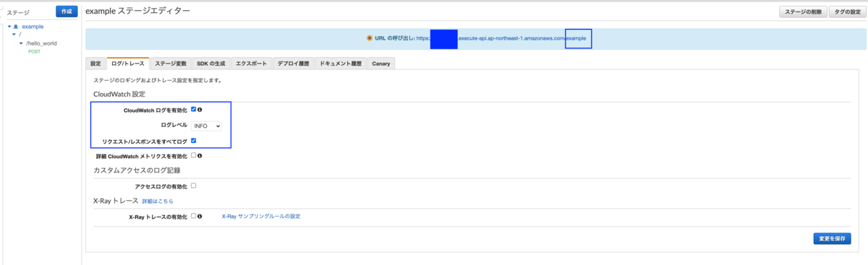Screen dimensions: 868x265
Task: Click the X-Ray トレース heading
Action: click(x=116, y=201)
